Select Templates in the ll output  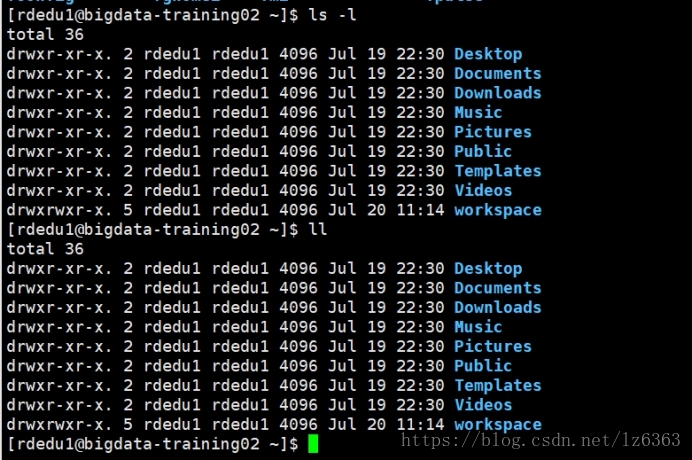coord(498,385)
